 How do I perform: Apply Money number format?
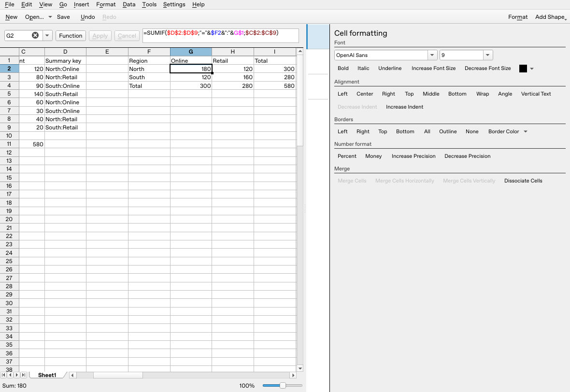(373, 156)
